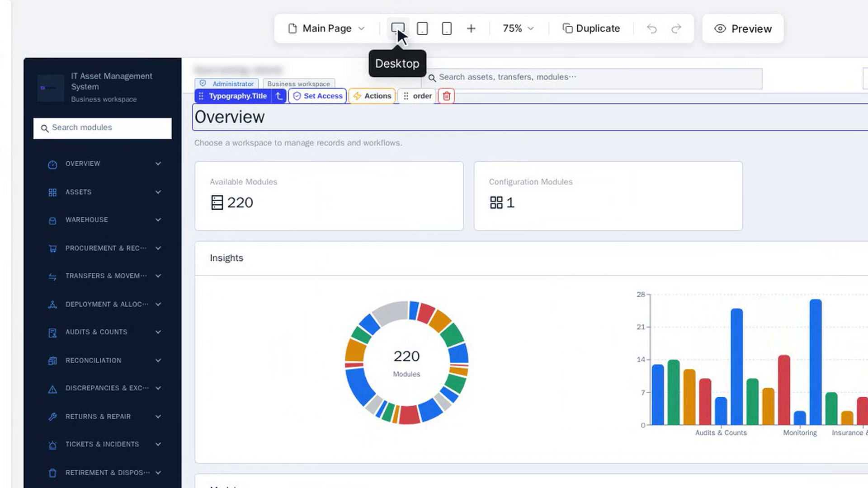Click the Administrator tag

click(x=227, y=84)
